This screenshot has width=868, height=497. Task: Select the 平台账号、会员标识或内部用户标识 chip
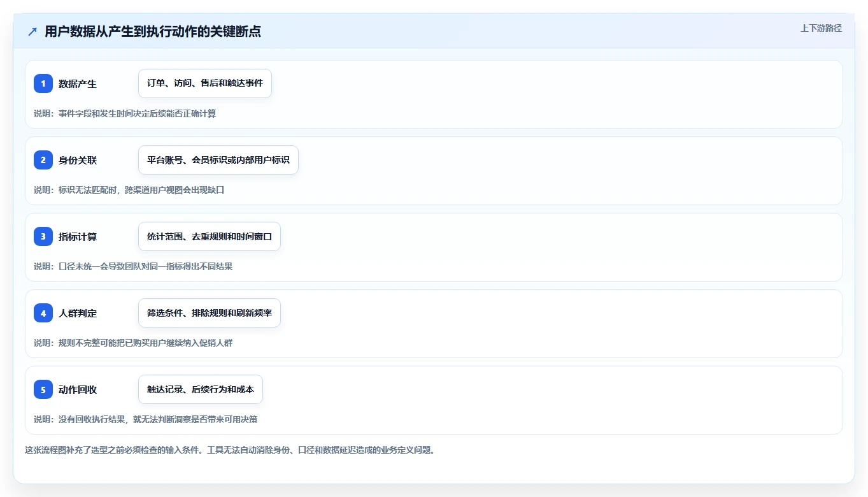(x=218, y=160)
